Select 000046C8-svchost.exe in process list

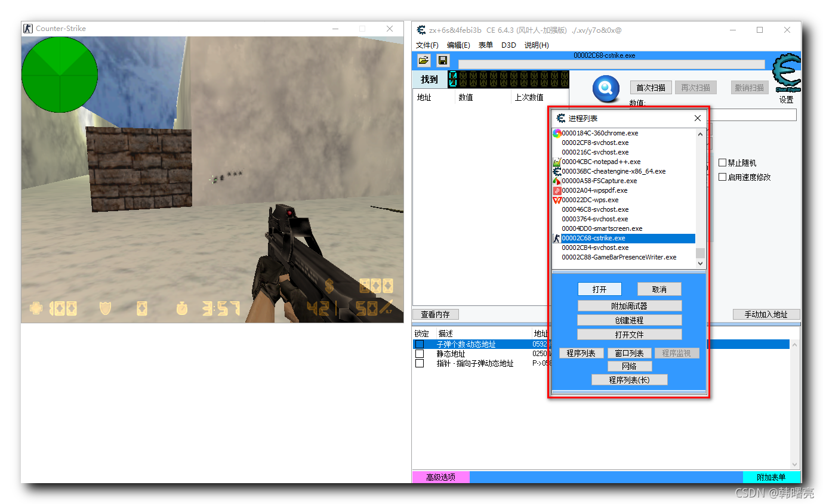click(x=595, y=209)
